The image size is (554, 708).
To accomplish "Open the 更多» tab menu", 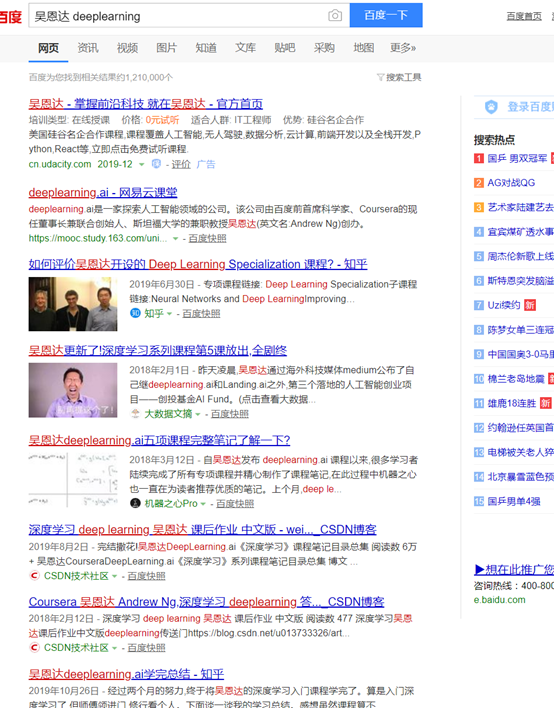I will (403, 48).
